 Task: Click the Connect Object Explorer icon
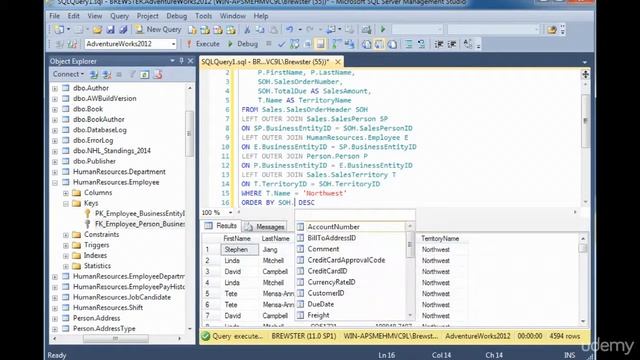93,74
